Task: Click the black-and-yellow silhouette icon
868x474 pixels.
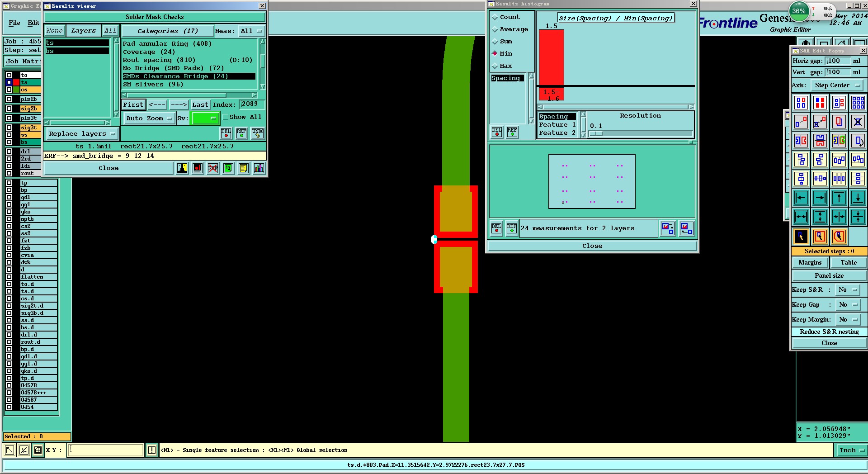Action: point(182,168)
